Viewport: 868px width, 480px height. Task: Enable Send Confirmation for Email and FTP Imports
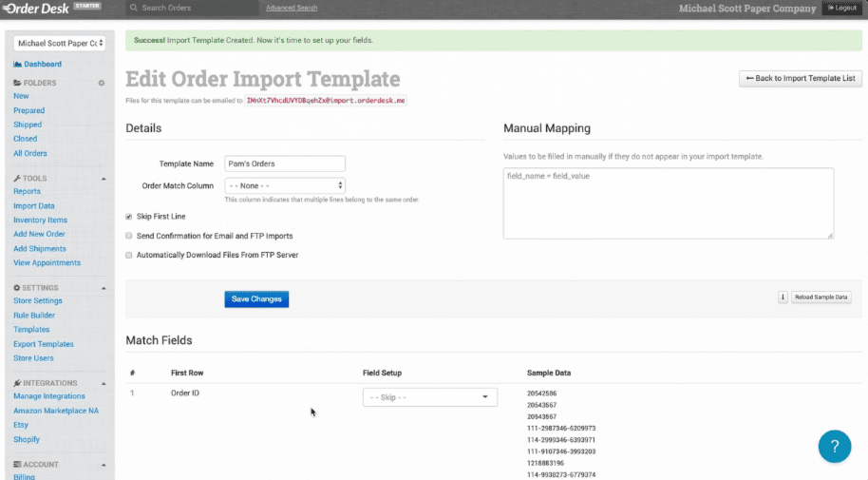(x=129, y=236)
